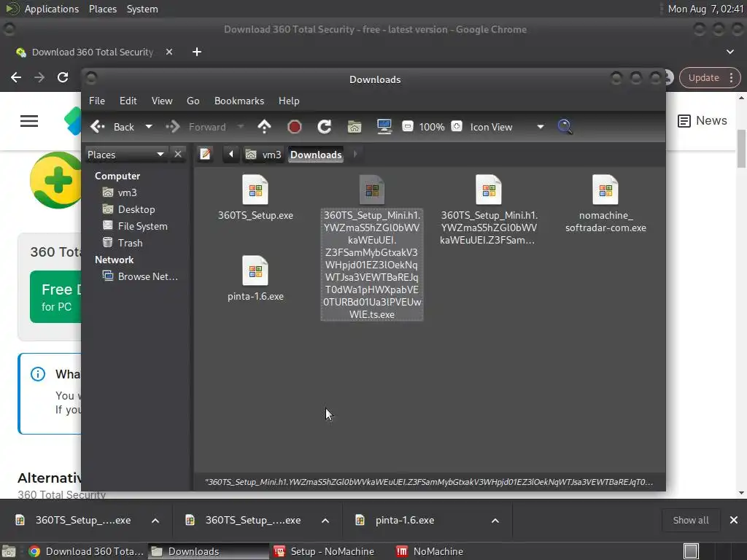Toggle text-based location entry pencil icon
The height and width of the screenshot is (560, 747).
tap(205, 155)
